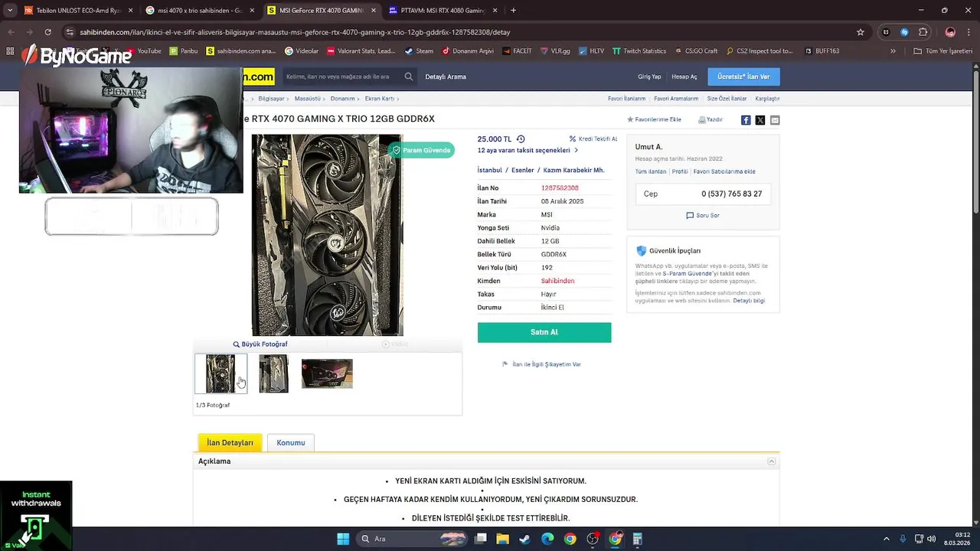The width and height of the screenshot is (980, 551).
Task: Switch to msi 4070 x trio Google tab
Action: click(x=201, y=11)
